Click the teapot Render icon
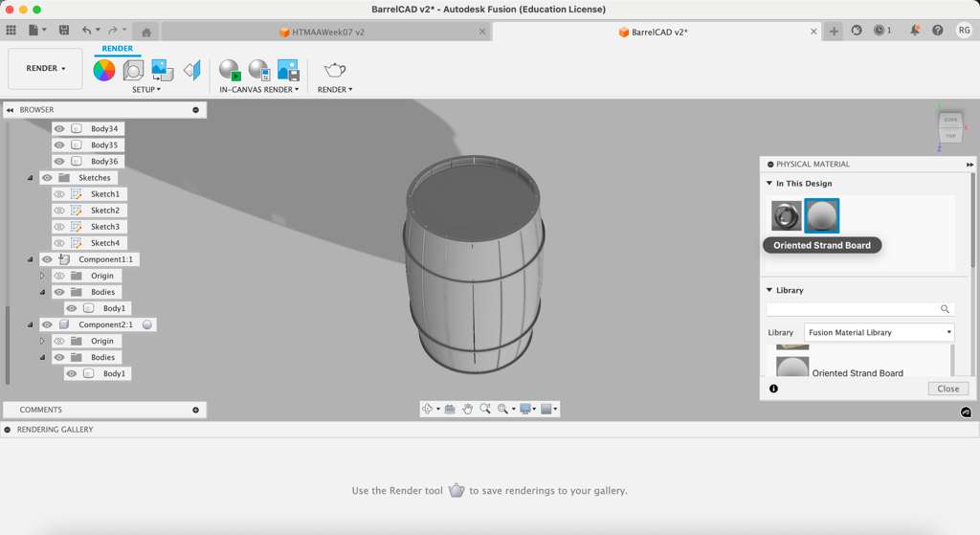 pos(335,70)
